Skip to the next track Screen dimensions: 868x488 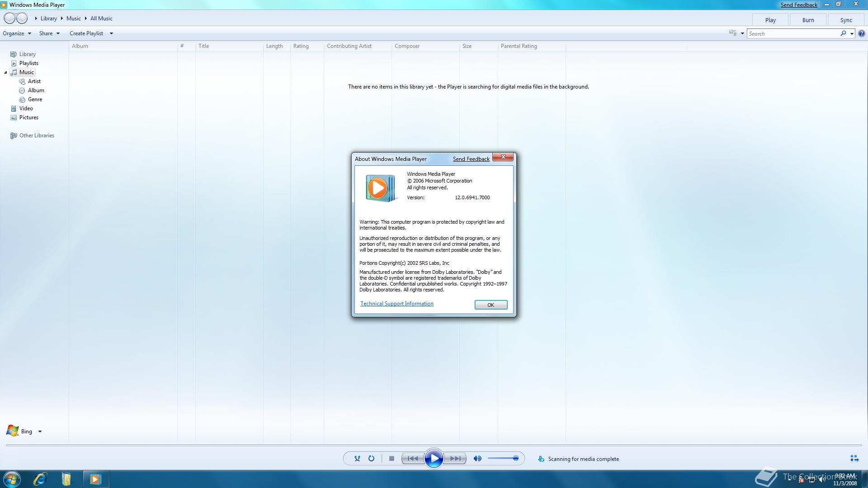(x=455, y=459)
